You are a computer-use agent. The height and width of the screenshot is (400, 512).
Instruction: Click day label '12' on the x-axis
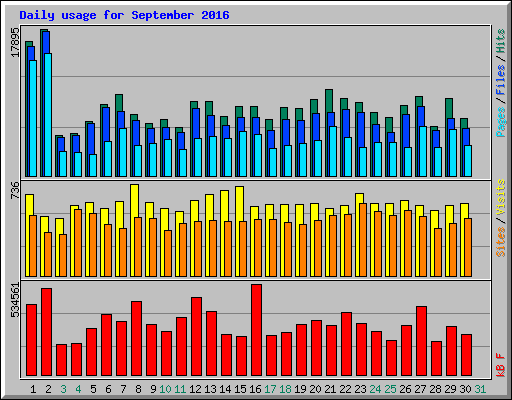pos(195,389)
